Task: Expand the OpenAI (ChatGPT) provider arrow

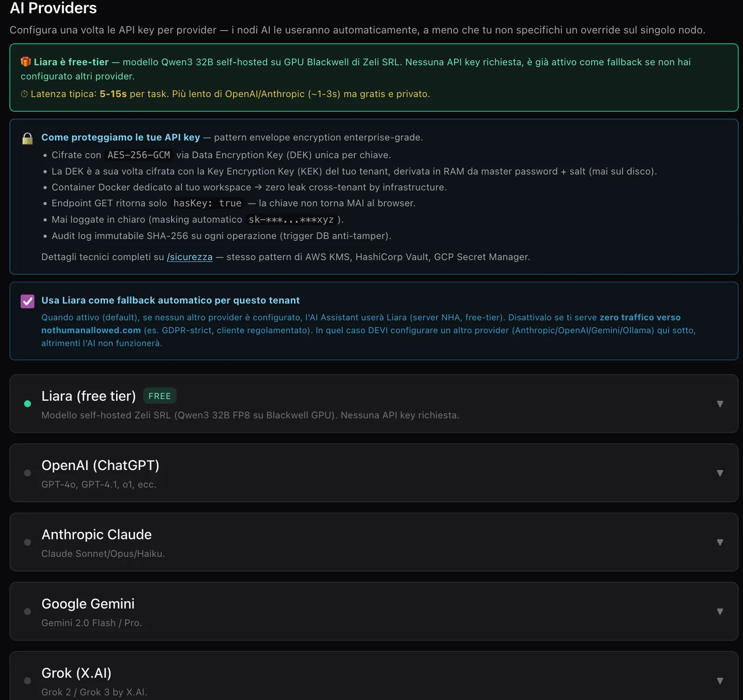Action: pos(720,473)
